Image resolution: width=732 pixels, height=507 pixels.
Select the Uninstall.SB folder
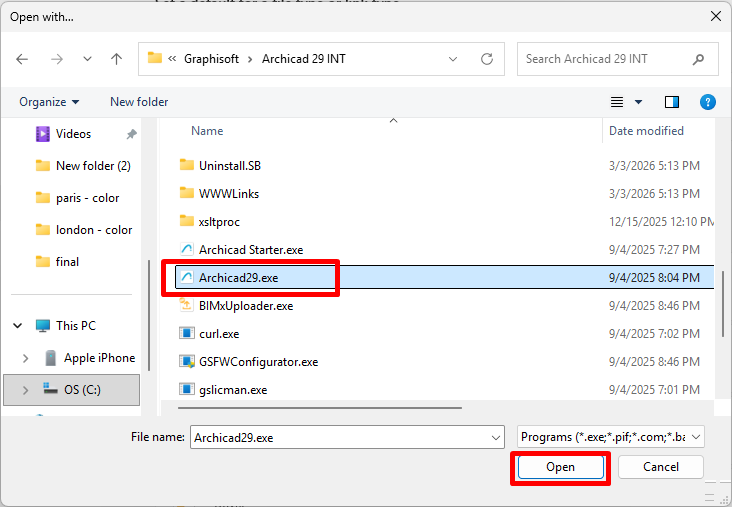click(x=230, y=166)
